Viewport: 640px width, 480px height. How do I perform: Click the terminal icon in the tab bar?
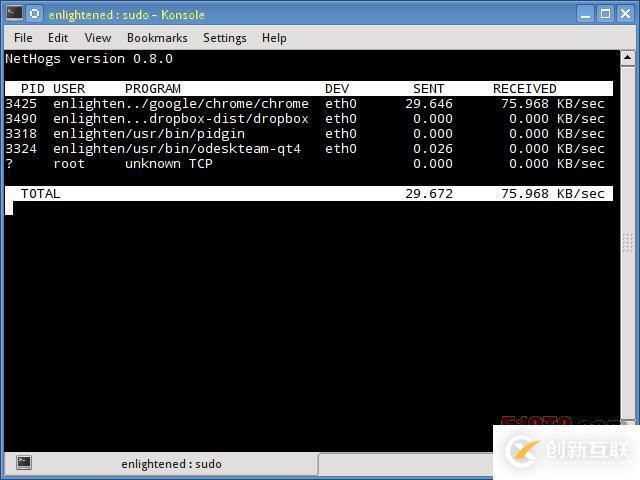[24, 462]
